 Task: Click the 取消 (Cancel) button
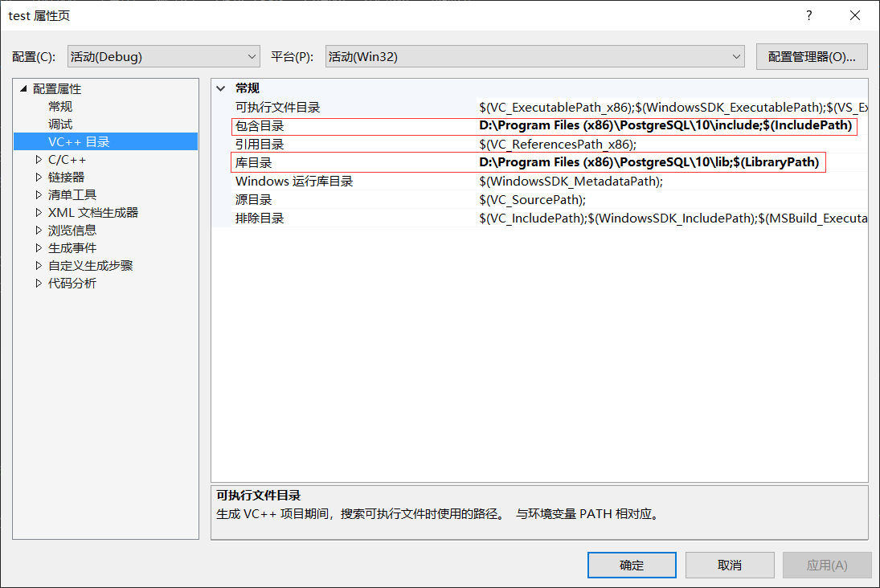pyautogui.click(x=730, y=565)
